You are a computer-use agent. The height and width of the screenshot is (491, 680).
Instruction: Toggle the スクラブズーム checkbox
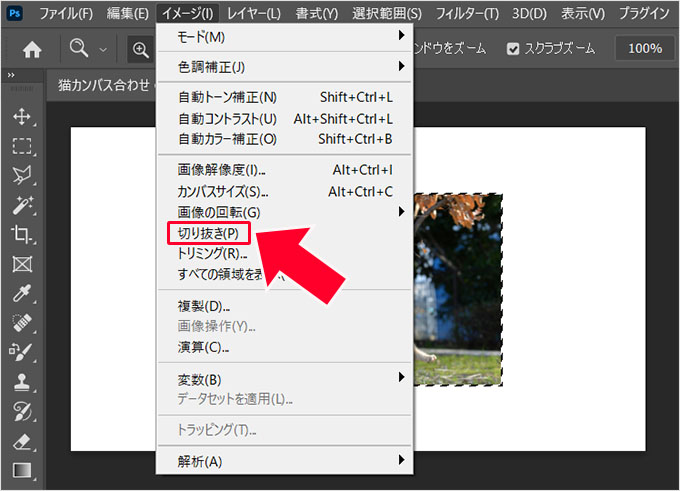(x=513, y=49)
